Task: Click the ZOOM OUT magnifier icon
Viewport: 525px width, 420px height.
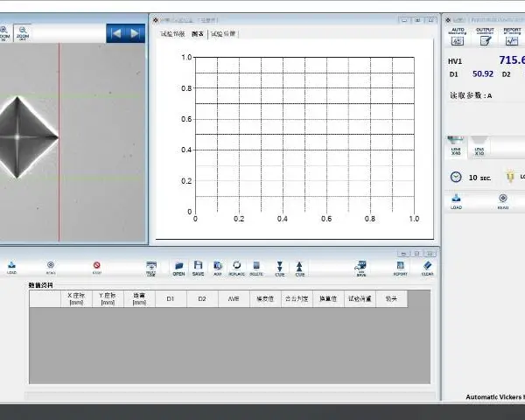Action: 23,33
